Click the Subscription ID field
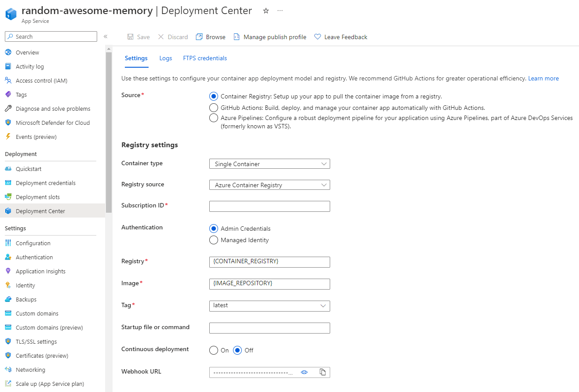Screen dimensions: 579x392 (x=269, y=206)
